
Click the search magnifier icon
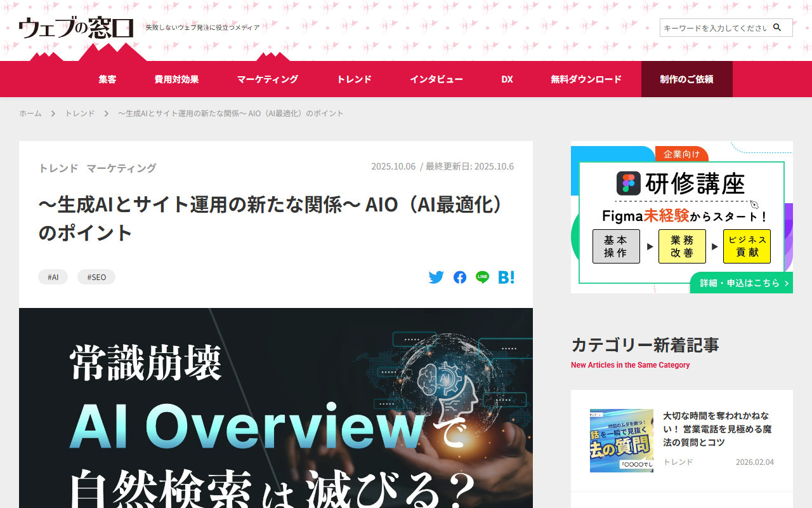777,28
